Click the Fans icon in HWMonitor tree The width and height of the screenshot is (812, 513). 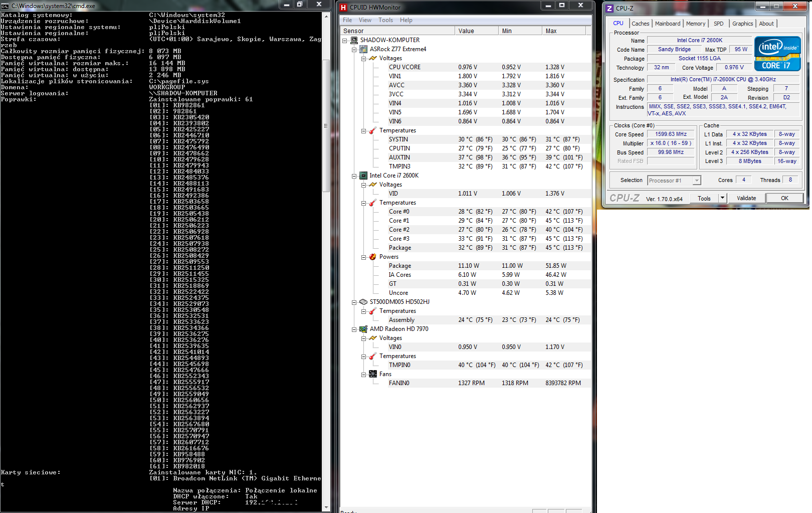coord(373,374)
